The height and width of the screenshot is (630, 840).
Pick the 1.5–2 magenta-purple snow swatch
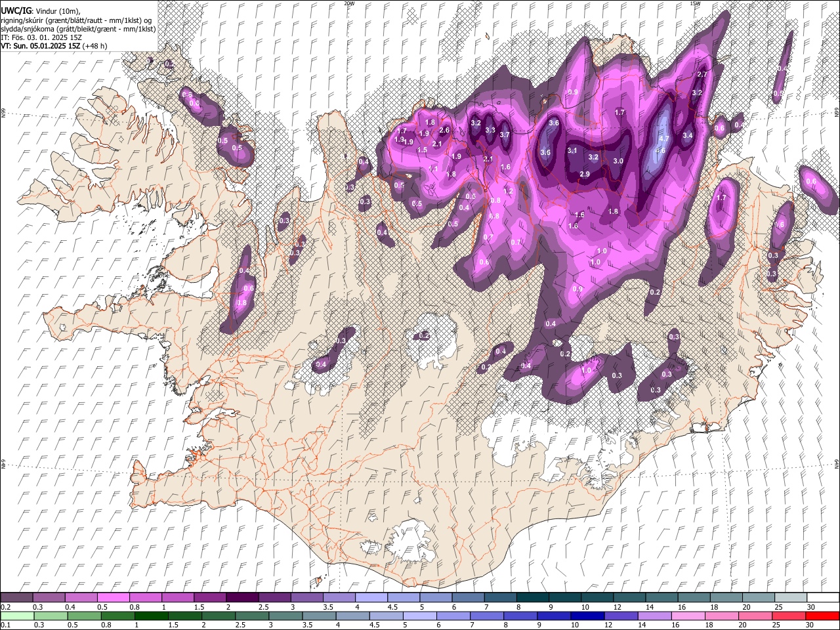(x=209, y=597)
